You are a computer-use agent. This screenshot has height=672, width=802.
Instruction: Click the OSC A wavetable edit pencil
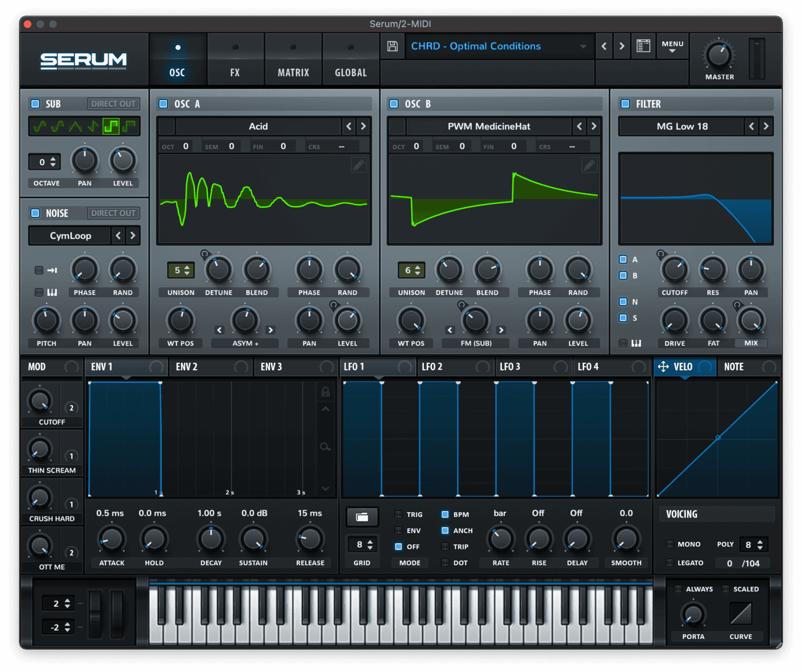pyautogui.click(x=358, y=165)
